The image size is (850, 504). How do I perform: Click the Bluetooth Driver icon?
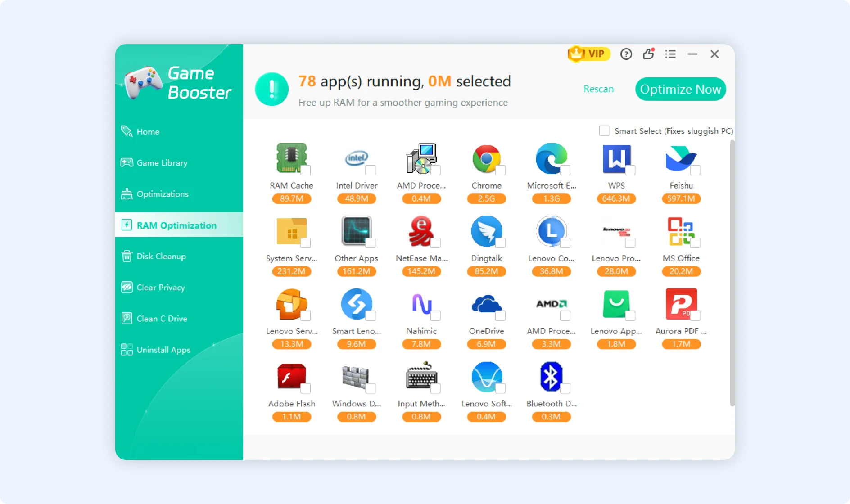tap(551, 376)
